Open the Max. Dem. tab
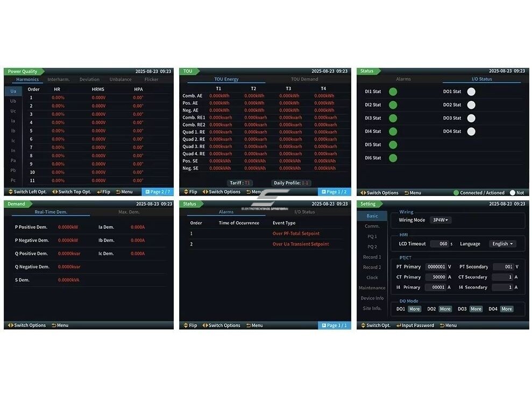 click(129, 212)
